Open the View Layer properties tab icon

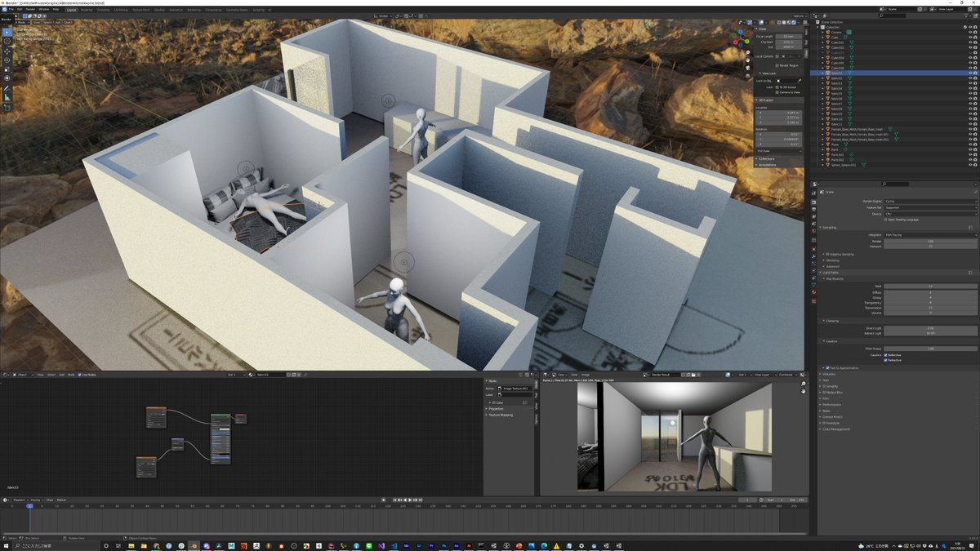(x=813, y=216)
